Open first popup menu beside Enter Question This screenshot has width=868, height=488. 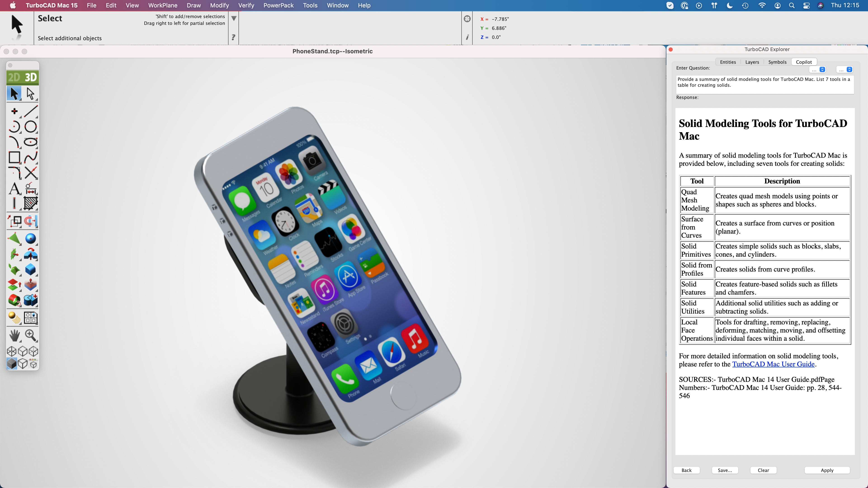pyautogui.click(x=817, y=69)
